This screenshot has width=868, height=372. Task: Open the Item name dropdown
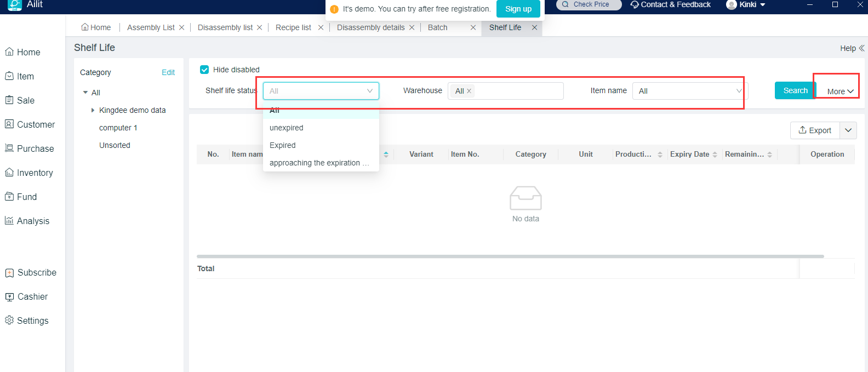(689, 91)
